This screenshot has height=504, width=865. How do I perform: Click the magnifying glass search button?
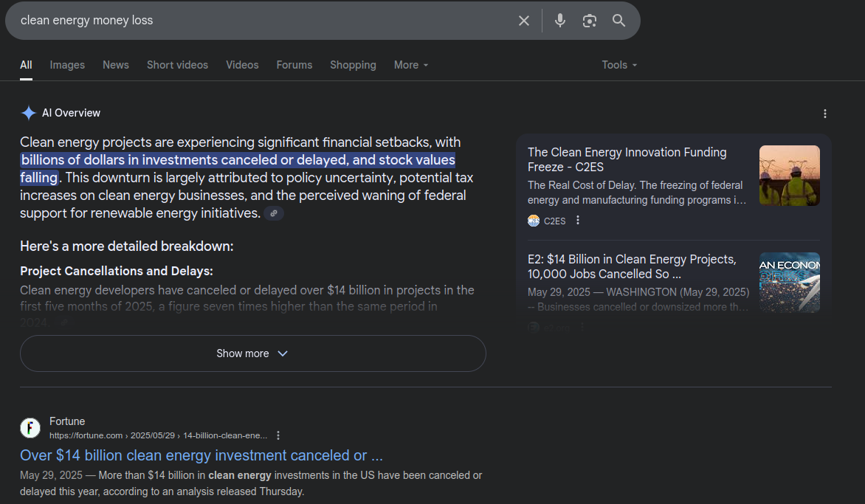[x=618, y=21]
